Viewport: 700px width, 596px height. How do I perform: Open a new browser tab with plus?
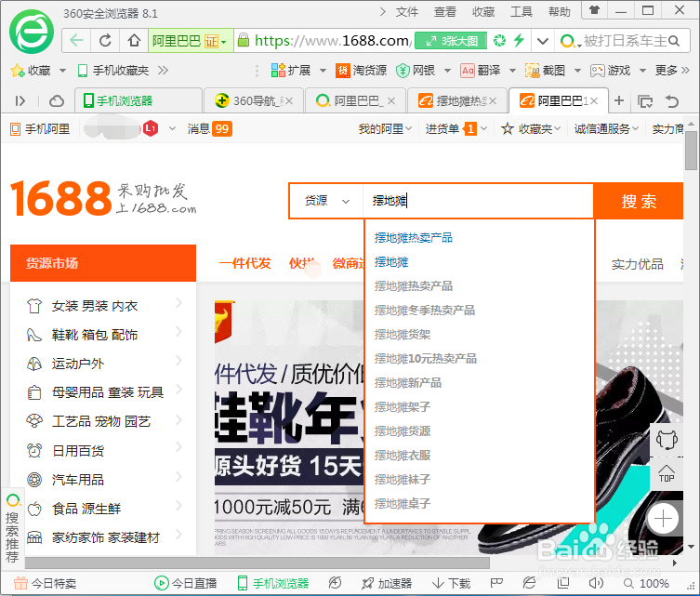[x=619, y=101]
